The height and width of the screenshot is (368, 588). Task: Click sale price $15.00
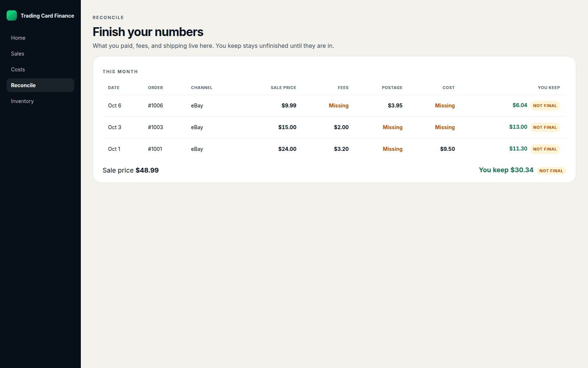[287, 127]
